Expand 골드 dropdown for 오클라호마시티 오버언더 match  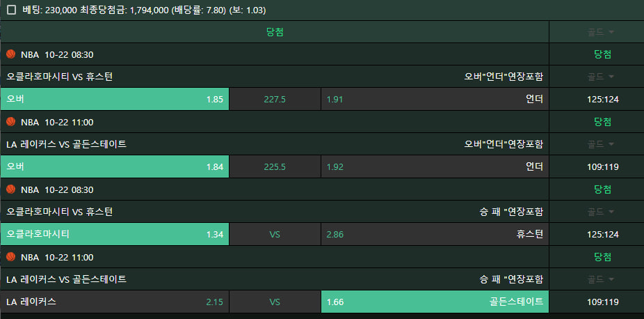pyautogui.click(x=601, y=77)
